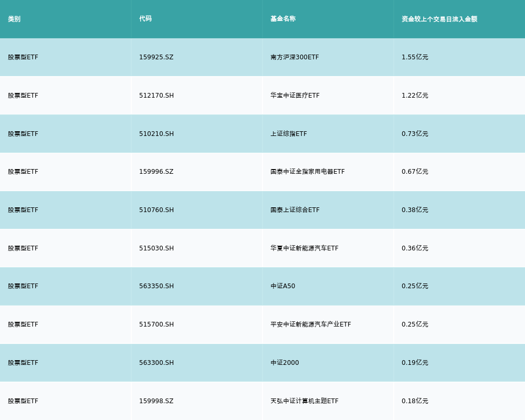Image resolution: width=525 pixels, height=420 pixels.
Task: Select 股票型ETF in the 563300.SH row
Action: (23, 363)
